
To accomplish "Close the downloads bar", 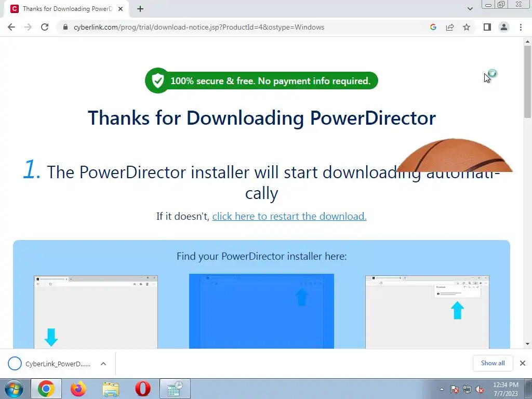I will (x=523, y=363).
